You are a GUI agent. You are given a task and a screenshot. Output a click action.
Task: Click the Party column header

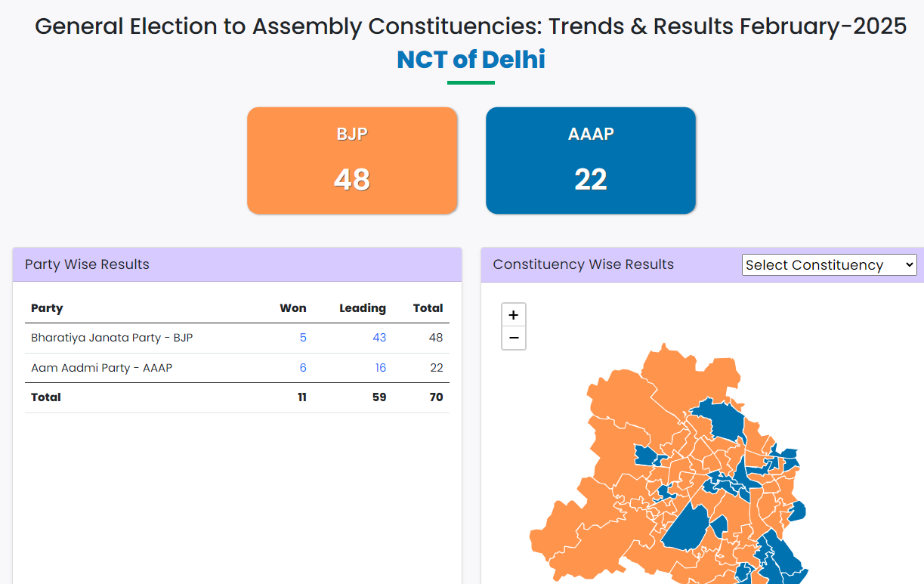(47, 308)
